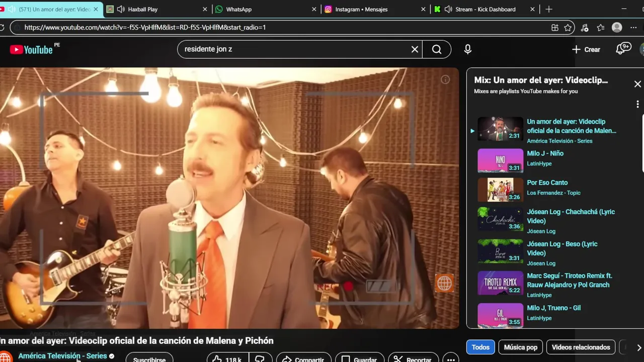Play Marc Seguí - Tiroteo Remix

pos(570,280)
